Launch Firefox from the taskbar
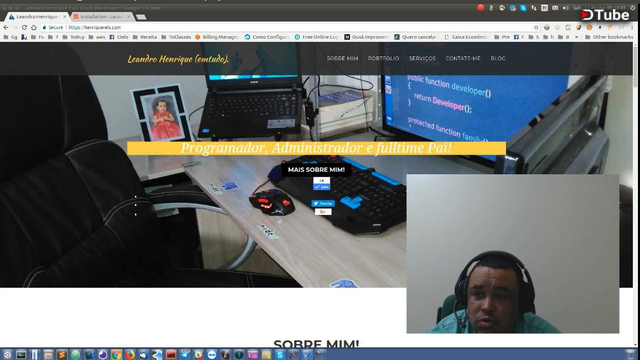 [x=130, y=355]
